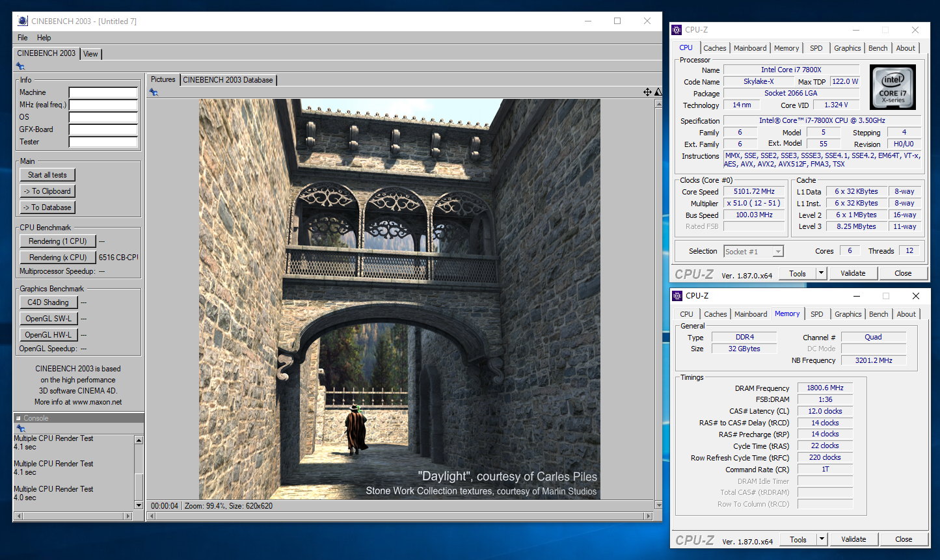
Task: Open the Help menu
Action: (x=44, y=38)
